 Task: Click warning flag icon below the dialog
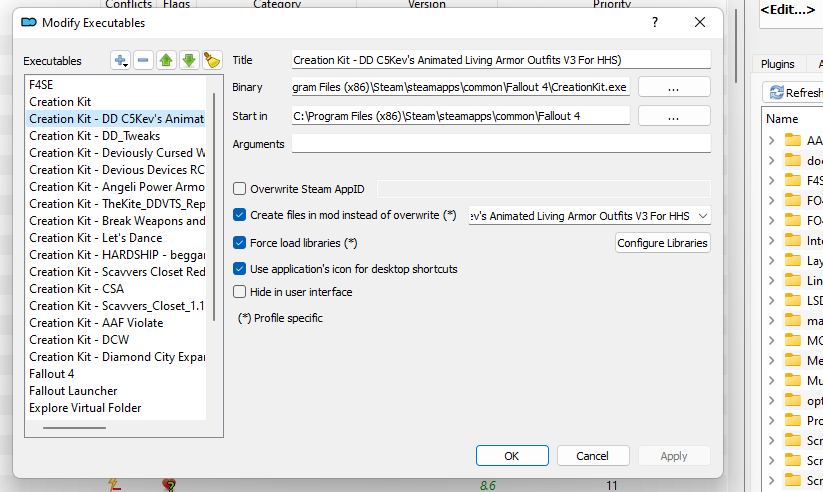click(x=168, y=485)
